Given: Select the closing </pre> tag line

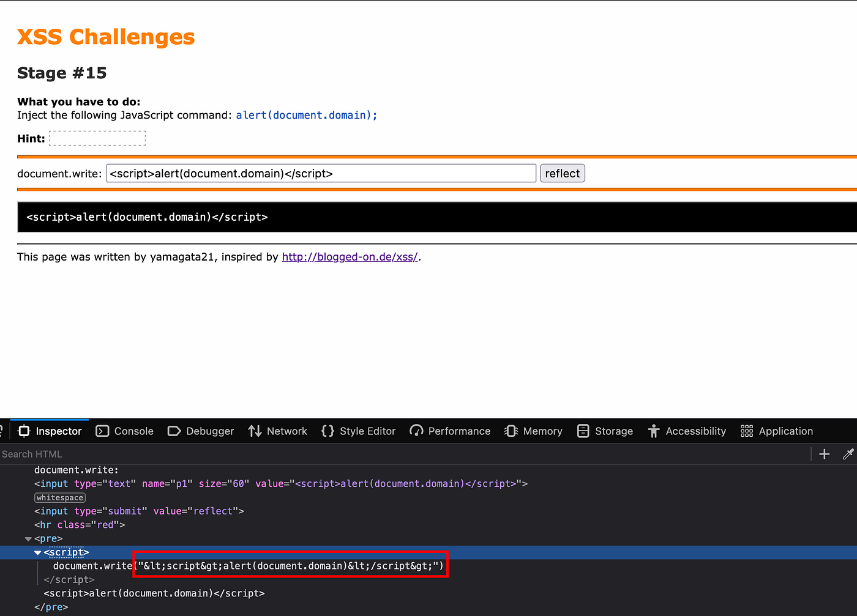Looking at the screenshot, I should [51, 607].
